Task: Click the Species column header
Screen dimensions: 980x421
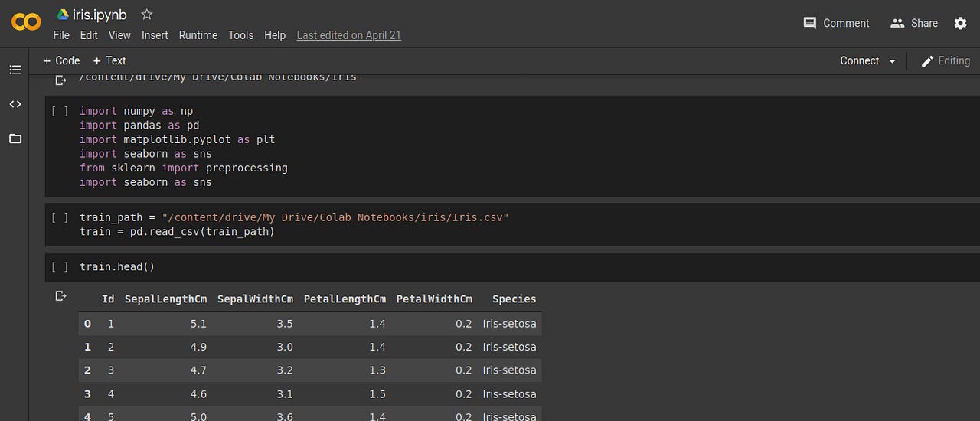Action: point(514,299)
